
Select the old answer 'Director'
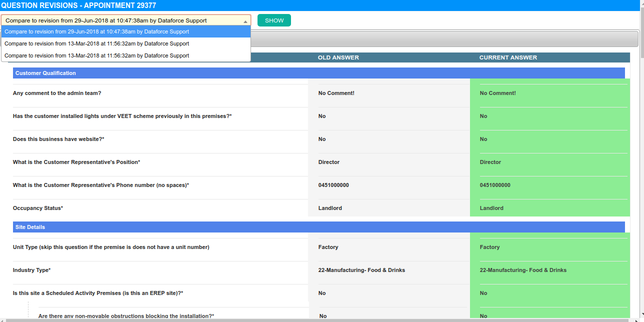(x=329, y=162)
